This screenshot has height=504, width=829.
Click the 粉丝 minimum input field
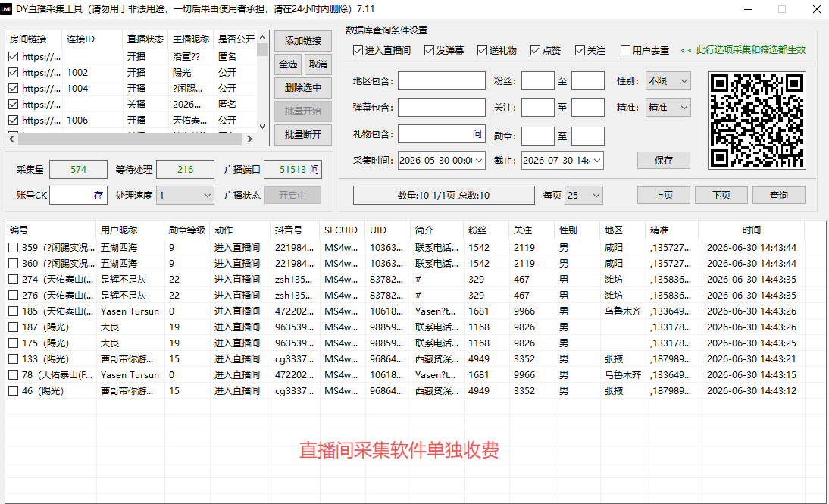click(x=538, y=81)
